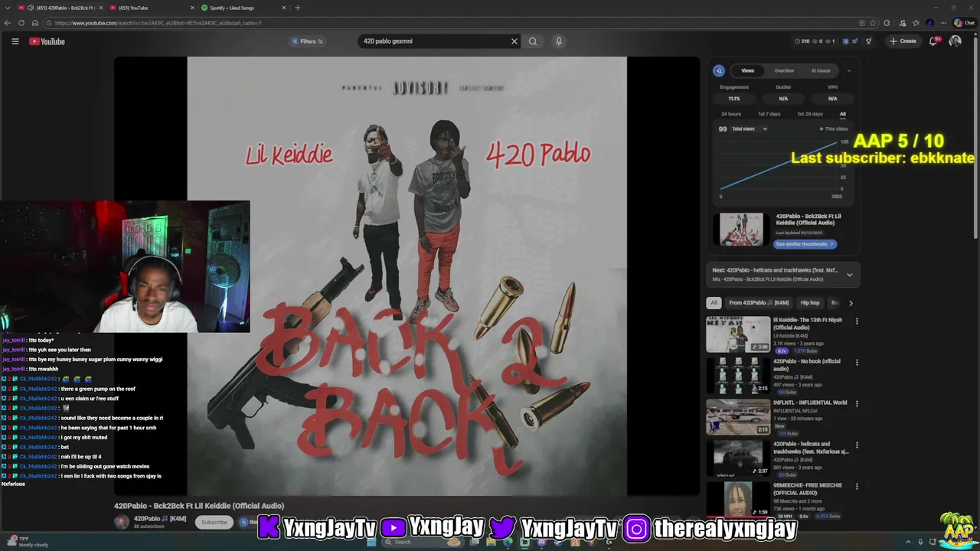Screen dimensions: 980x551
Task: Start voice search with microphone icon
Action: pyautogui.click(x=559, y=41)
